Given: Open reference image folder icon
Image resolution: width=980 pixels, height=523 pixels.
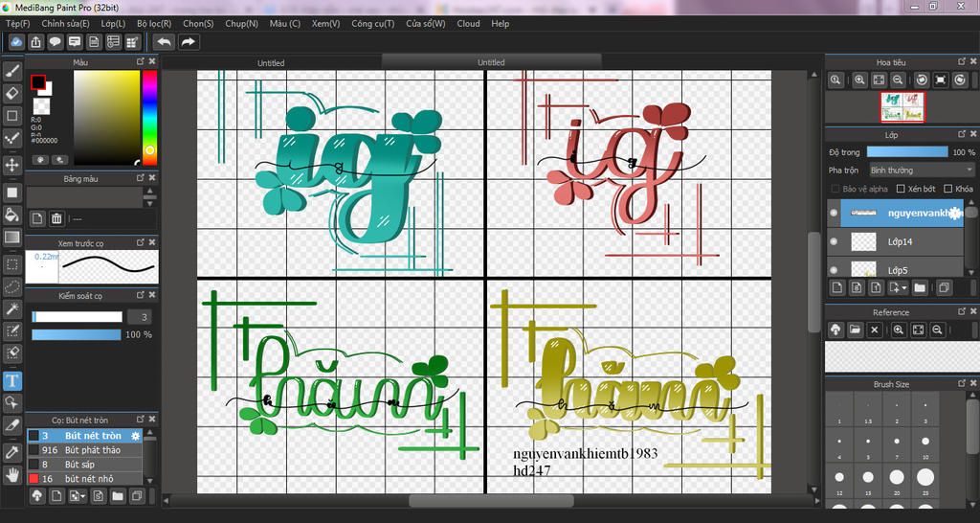Looking at the screenshot, I should [x=855, y=330].
